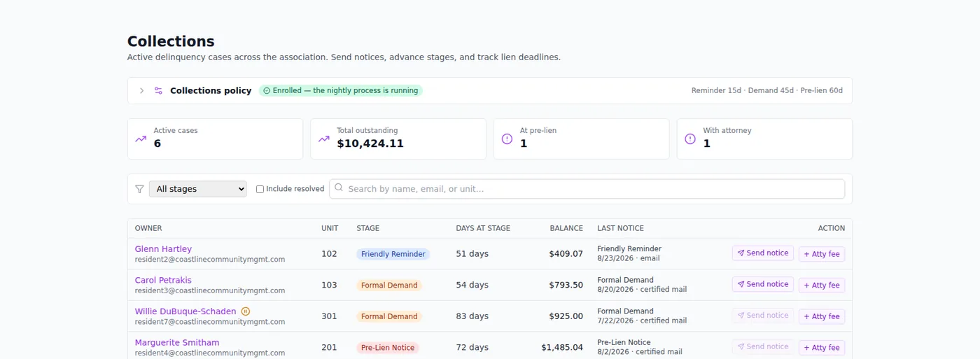Click resident2@coastlinecommunitymgmt.com email
Image resolution: width=980 pixels, height=359 pixels.
pos(210,260)
